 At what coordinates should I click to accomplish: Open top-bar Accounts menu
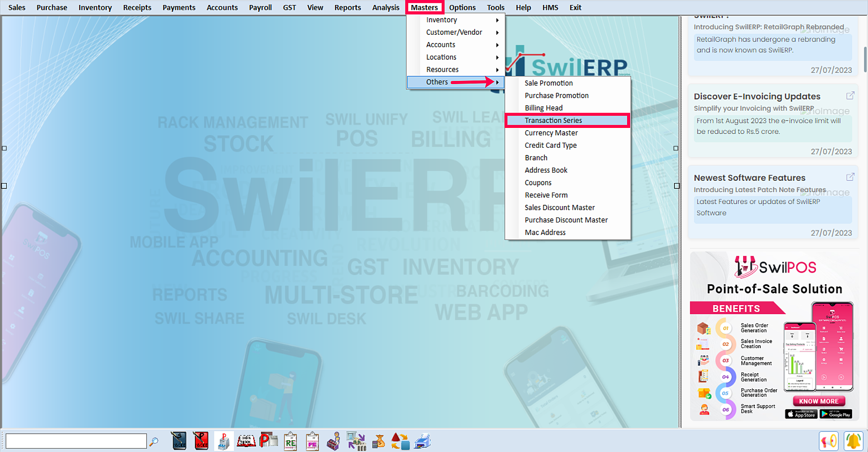[x=222, y=7]
